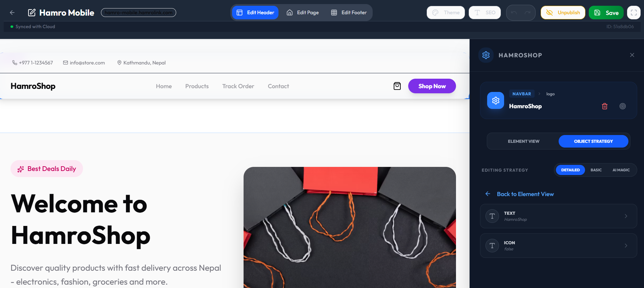
Task: Click the Unpublish button
Action: coord(563,13)
